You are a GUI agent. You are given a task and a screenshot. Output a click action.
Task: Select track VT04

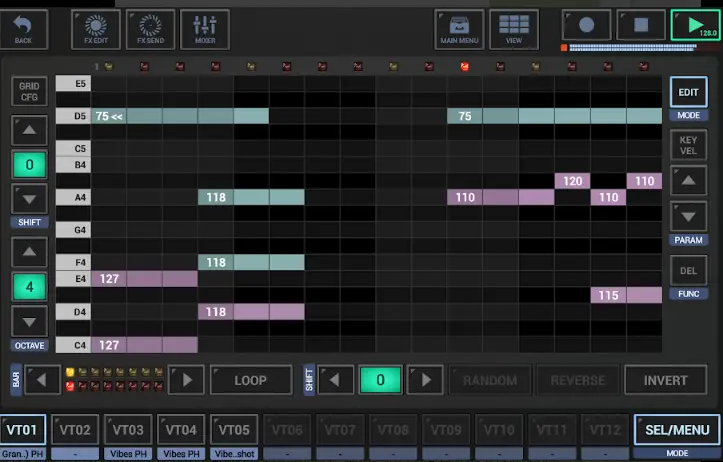181,430
